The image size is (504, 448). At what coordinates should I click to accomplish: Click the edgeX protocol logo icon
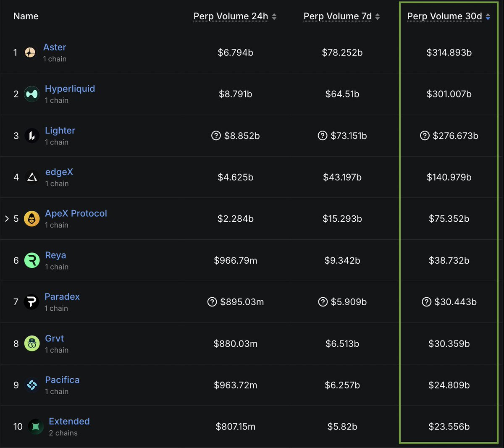[32, 177]
